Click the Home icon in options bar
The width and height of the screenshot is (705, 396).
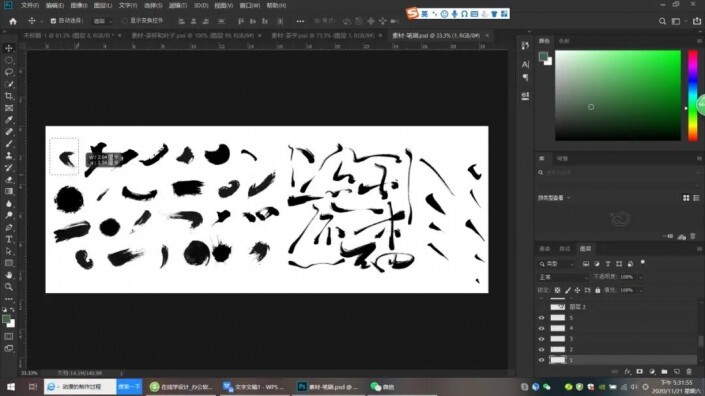point(13,21)
